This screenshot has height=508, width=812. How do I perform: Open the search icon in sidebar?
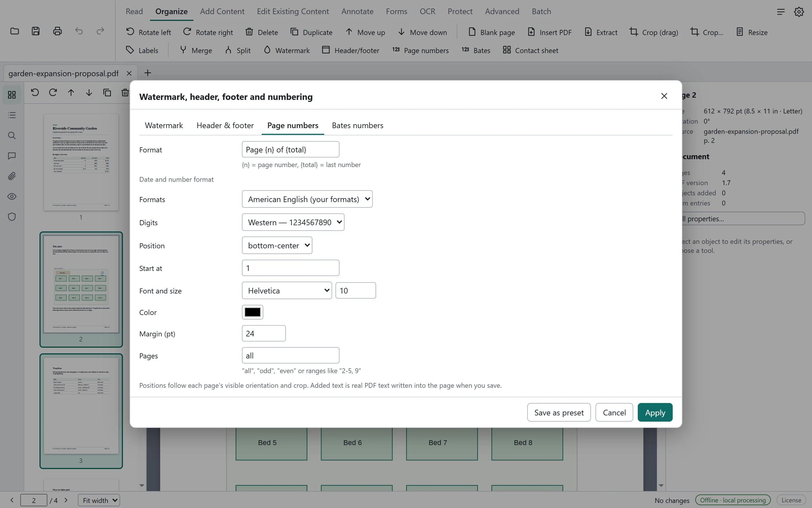(12, 136)
